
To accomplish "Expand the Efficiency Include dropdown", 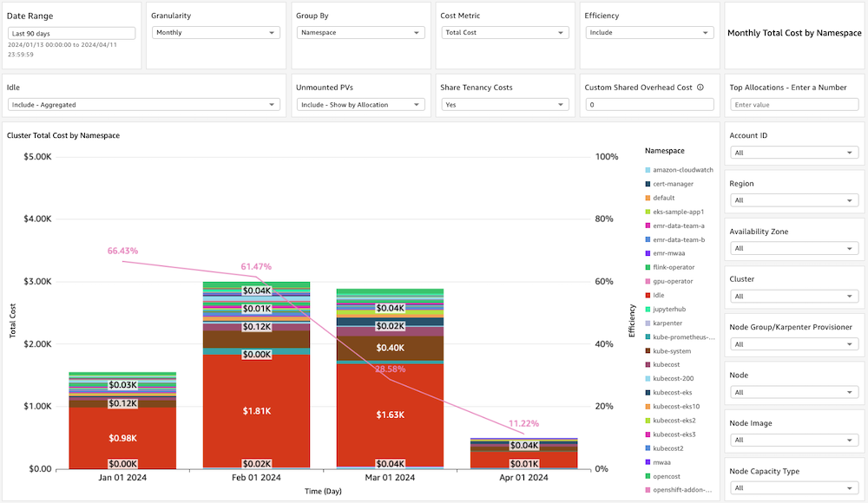I will tap(649, 33).
